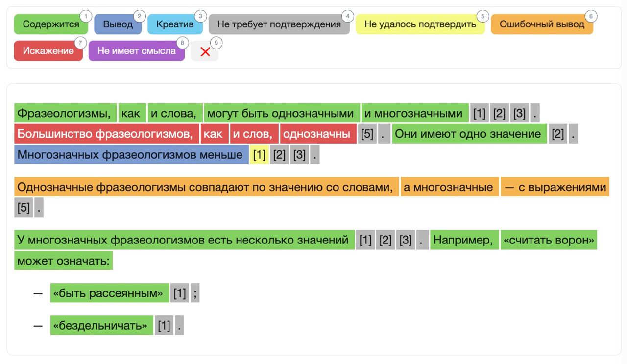Click the [5] citation after «однозначны»
This screenshot has width=627, height=364.
pyautogui.click(x=367, y=134)
